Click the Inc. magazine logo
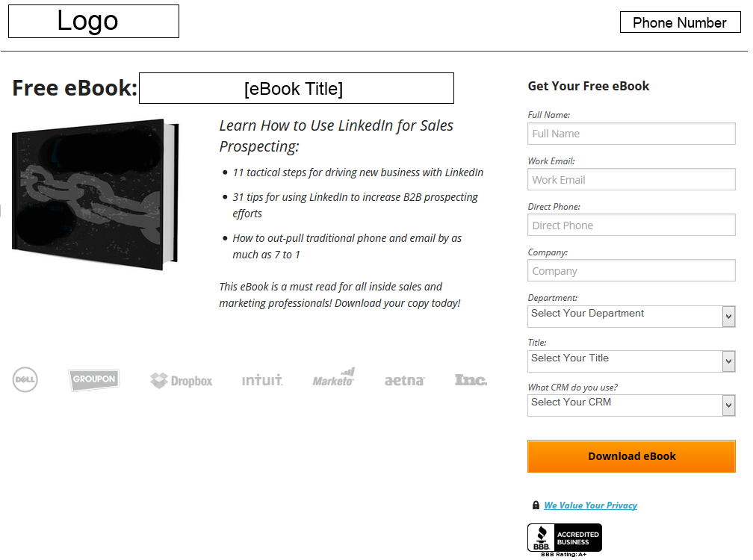 (471, 380)
